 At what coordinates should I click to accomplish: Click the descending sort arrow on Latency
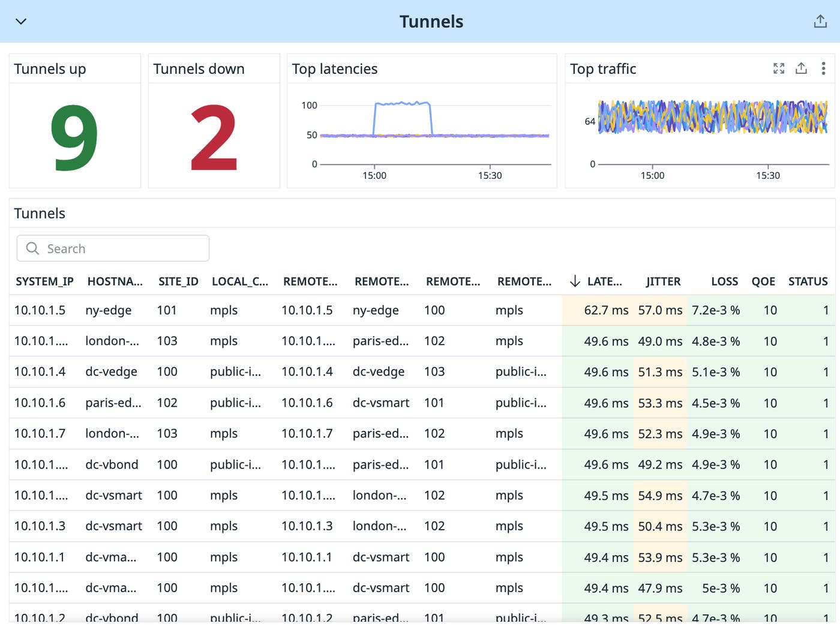[x=575, y=281]
